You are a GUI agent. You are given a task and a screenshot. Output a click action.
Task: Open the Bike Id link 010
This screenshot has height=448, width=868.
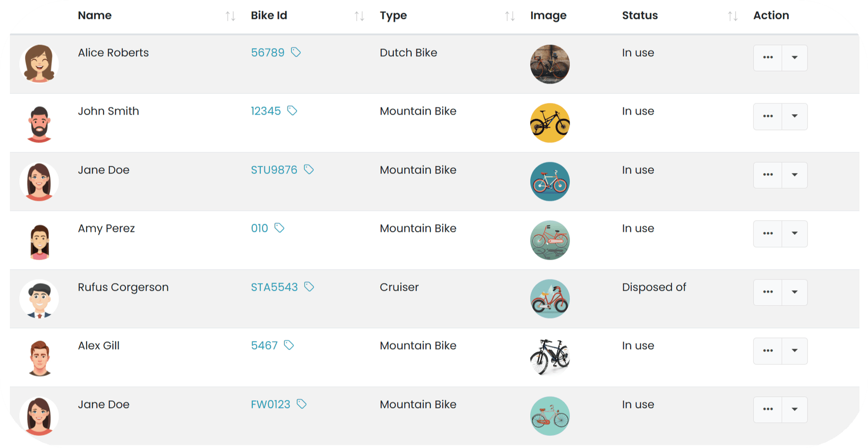click(259, 228)
